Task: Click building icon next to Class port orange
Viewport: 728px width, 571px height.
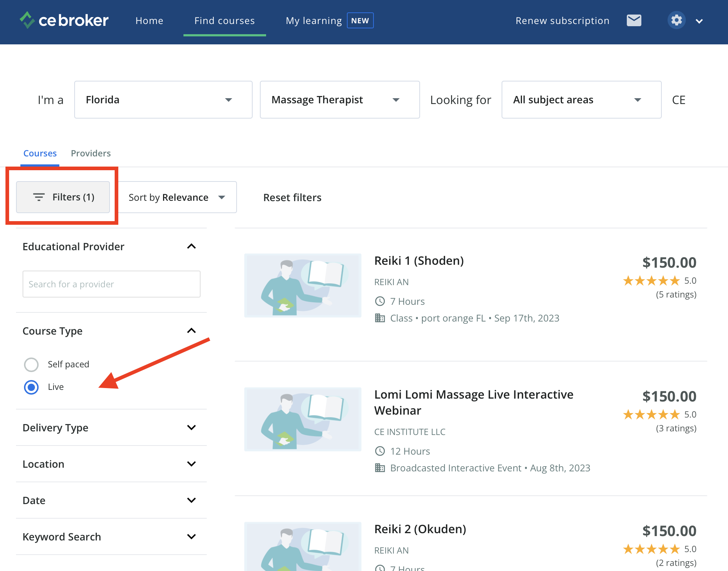Action: coord(380,318)
